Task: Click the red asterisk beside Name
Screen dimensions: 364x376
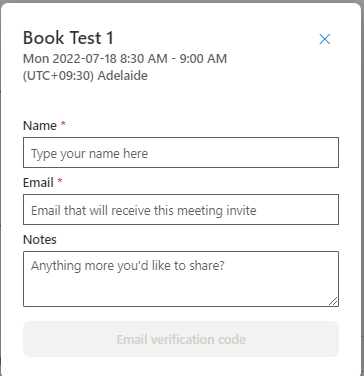Action: [x=63, y=124]
